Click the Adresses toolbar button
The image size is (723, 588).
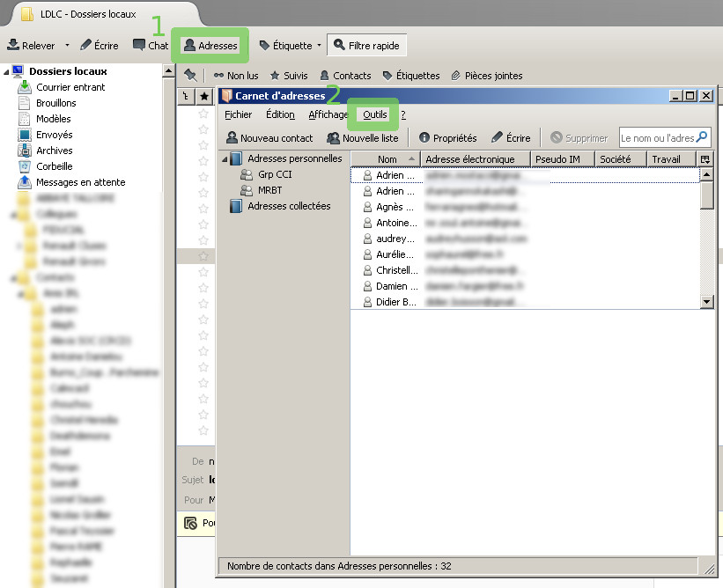click(x=210, y=45)
